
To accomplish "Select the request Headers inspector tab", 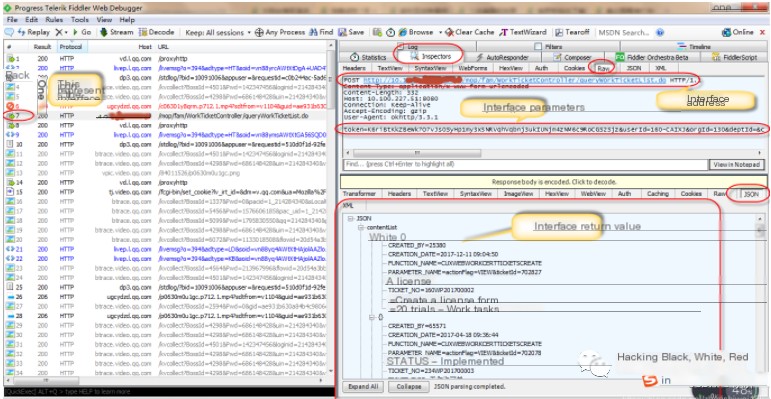I will coord(354,68).
